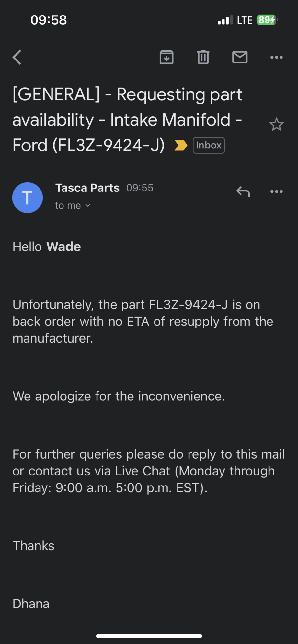
Task: Tap the message timestamp 09:55
Action: coord(140,188)
